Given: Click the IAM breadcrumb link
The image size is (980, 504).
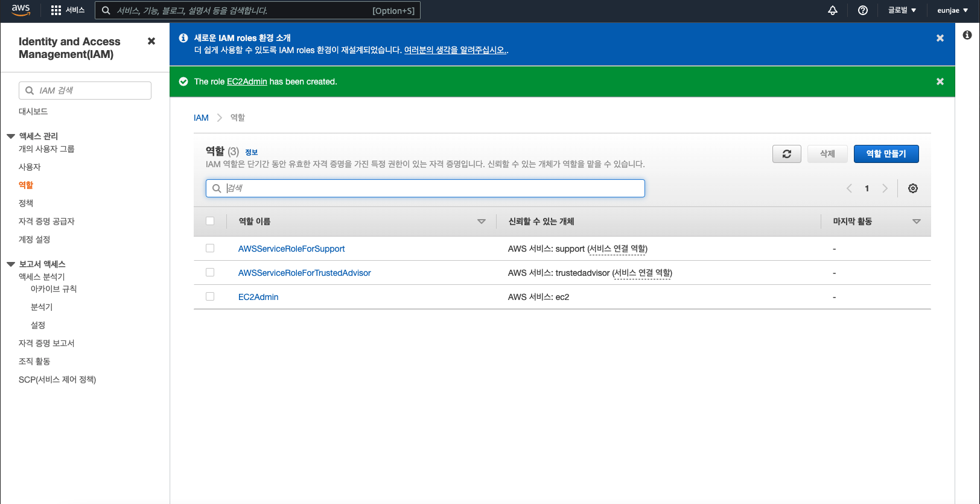Looking at the screenshot, I should (x=201, y=118).
